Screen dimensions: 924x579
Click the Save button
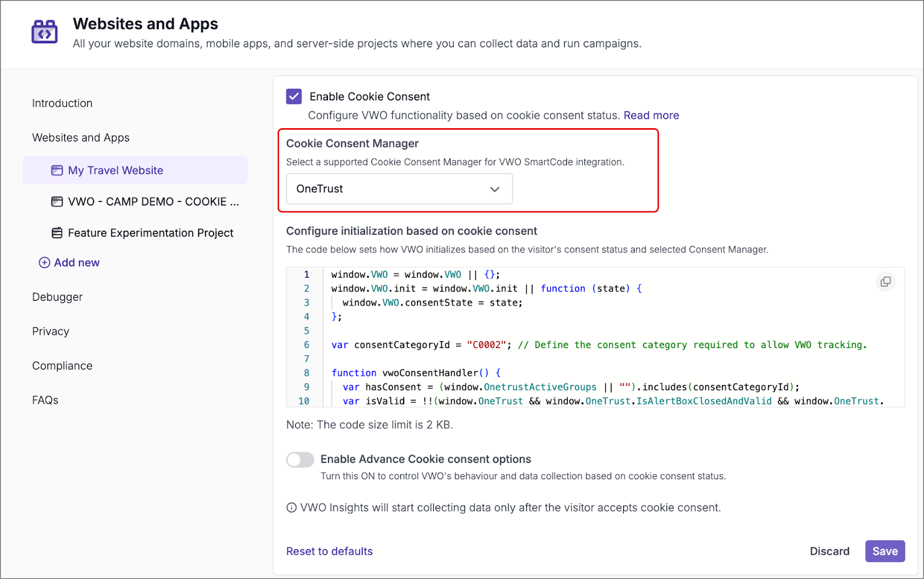point(885,551)
